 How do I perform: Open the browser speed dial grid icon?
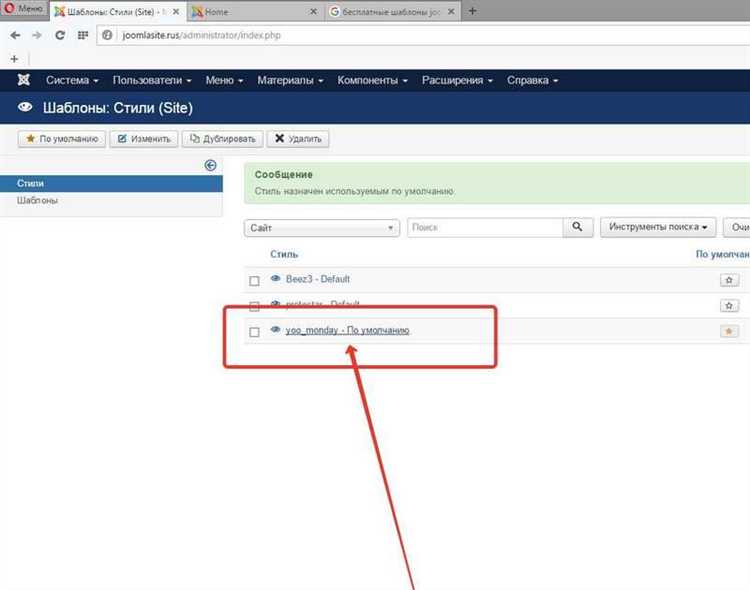click(x=83, y=35)
